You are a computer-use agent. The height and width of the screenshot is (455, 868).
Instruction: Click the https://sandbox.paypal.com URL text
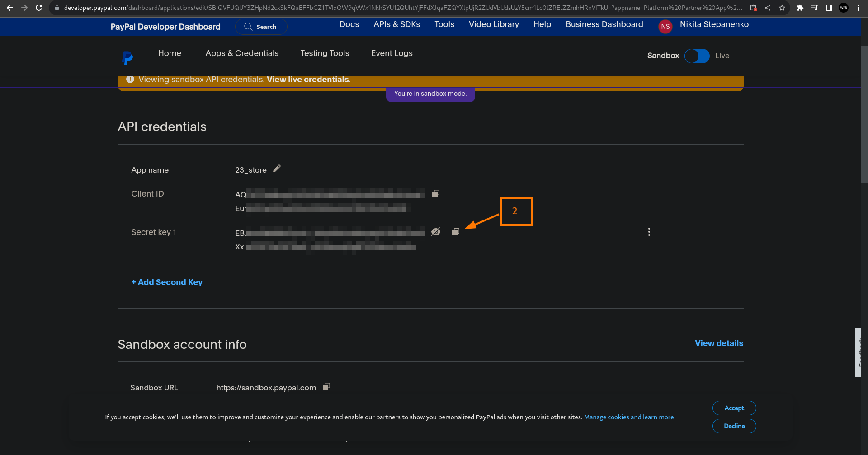[x=266, y=388]
